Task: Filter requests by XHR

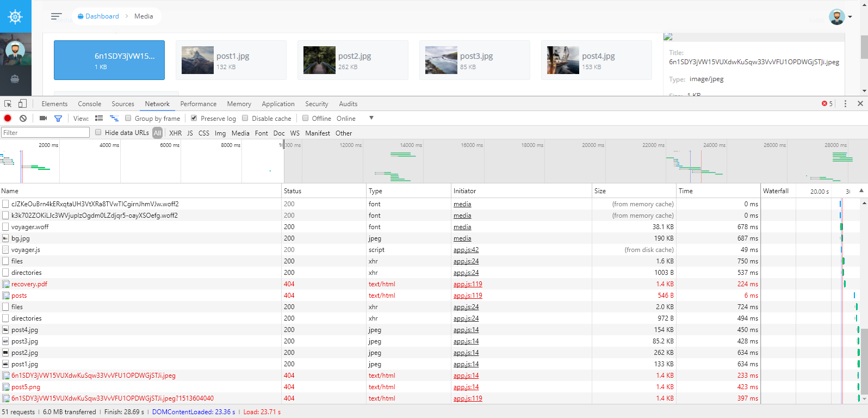Action: pyautogui.click(x=176, y=133)
